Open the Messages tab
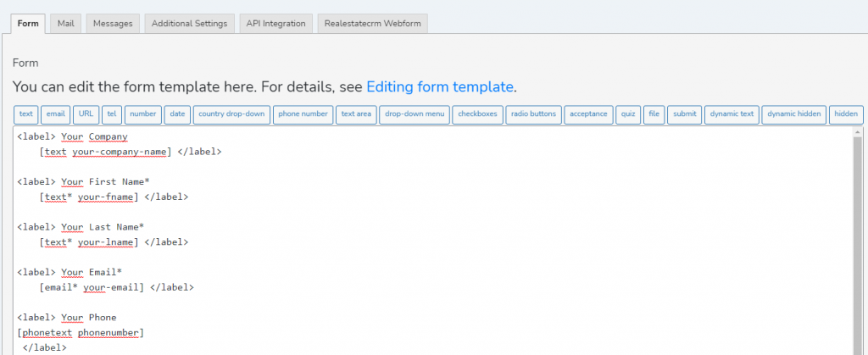The image size is (868, 355). pyautogui.click(x=113, y=24)
